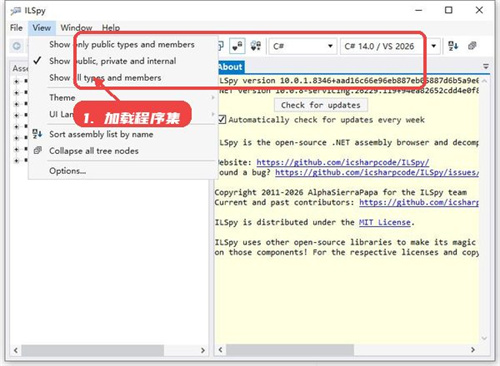The width and height of the screenshot is (500, 366).
Task: Click the About pane horizontal scrollbar thumb
Action: pos(290,350)
